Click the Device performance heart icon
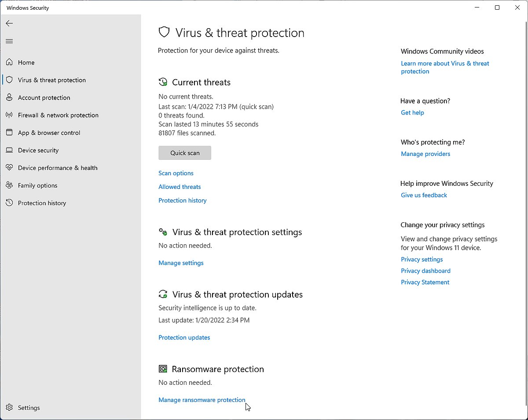Screen dimensions: 528x420 tap(9, 168)
